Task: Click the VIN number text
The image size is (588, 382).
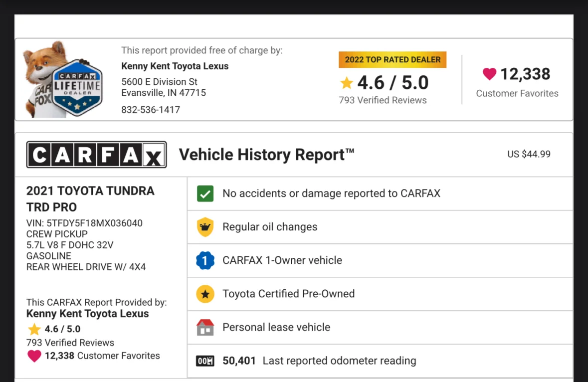Action: coord(84,223)
